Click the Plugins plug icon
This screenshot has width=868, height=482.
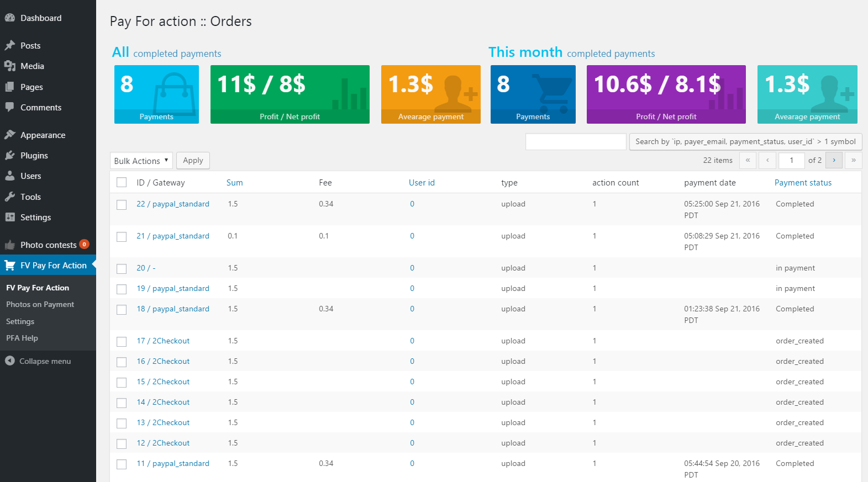click(x=10, y=155)
